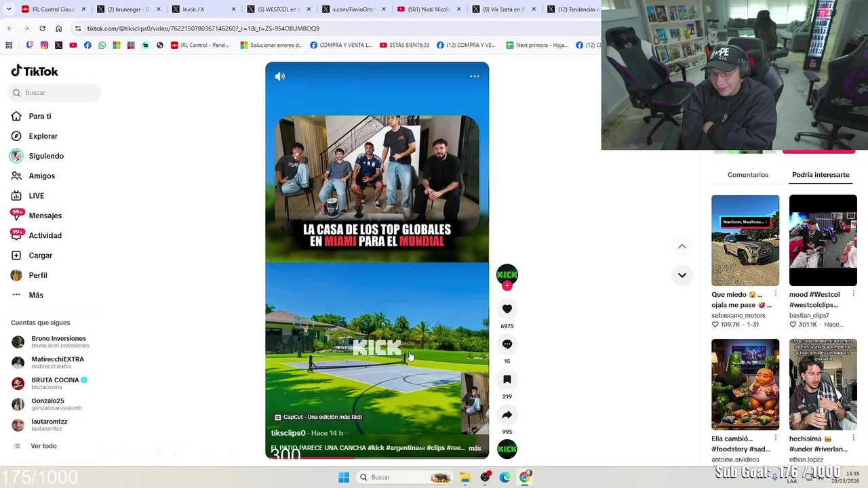Viewport: 868px width, 488px height.
Task: Open Chrome from the taskbar
Action: click(525, 477)
